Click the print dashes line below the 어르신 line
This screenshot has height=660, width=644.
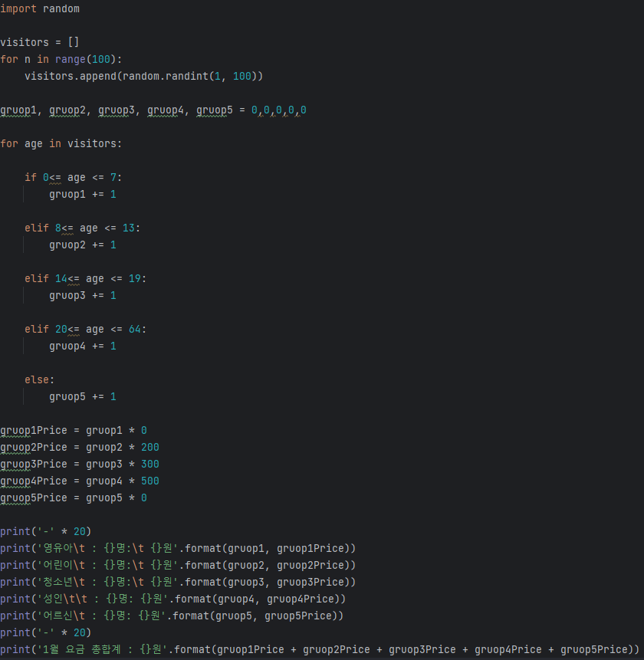(x=45, y=632)
